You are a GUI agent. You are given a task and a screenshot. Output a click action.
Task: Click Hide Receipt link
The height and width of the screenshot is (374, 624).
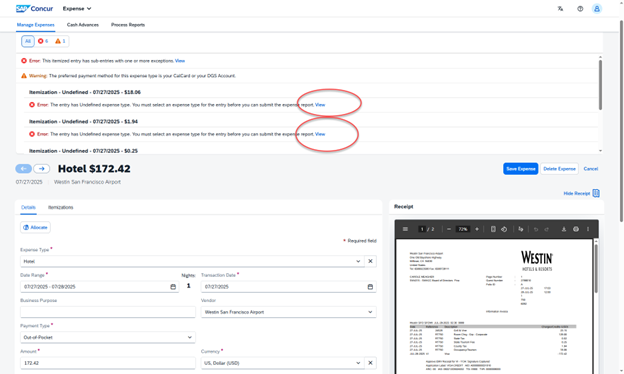577,193
